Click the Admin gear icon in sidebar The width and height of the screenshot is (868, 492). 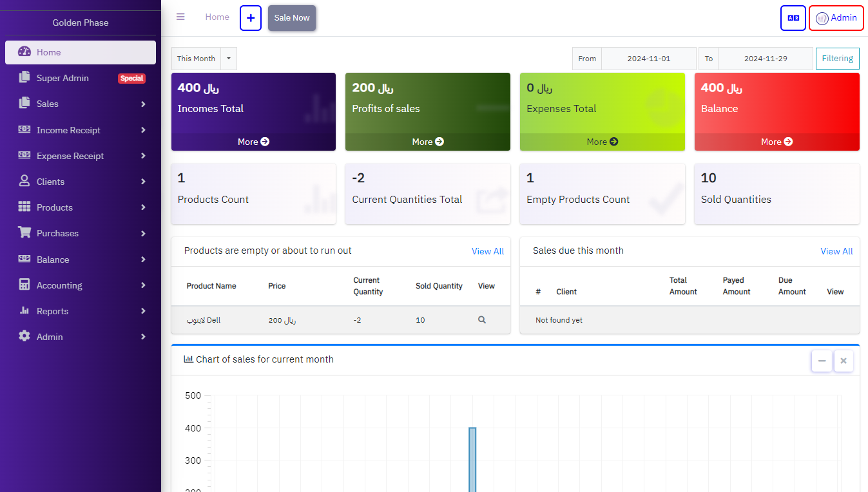pos(24,336)
